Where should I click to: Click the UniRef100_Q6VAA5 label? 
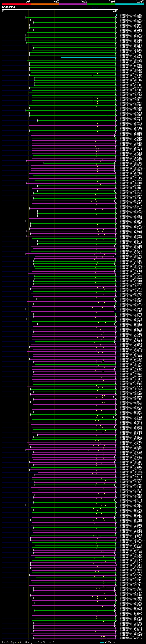click(x=131, y=128)
